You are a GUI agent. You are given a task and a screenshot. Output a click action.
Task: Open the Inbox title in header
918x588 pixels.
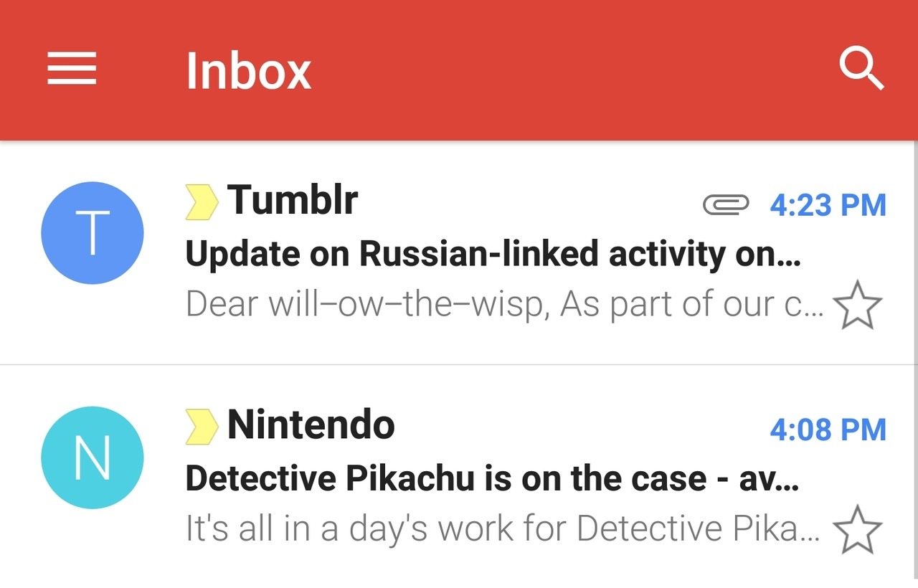tap(248, 70)
